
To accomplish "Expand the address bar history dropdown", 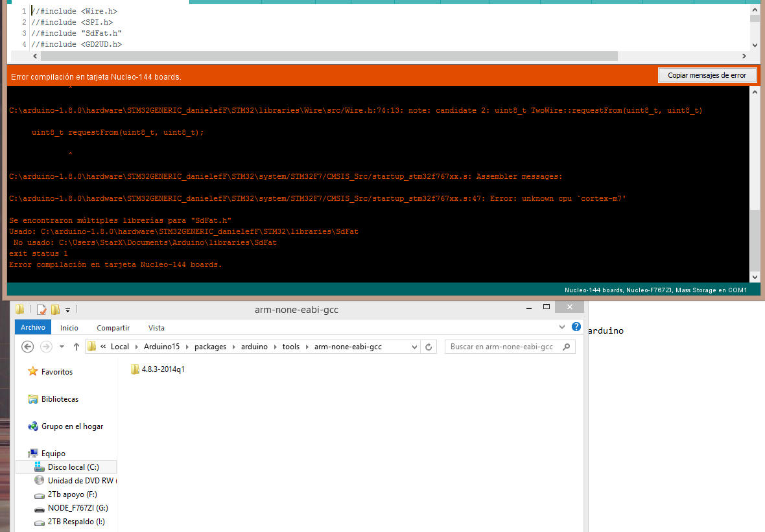I will (414, 347).
